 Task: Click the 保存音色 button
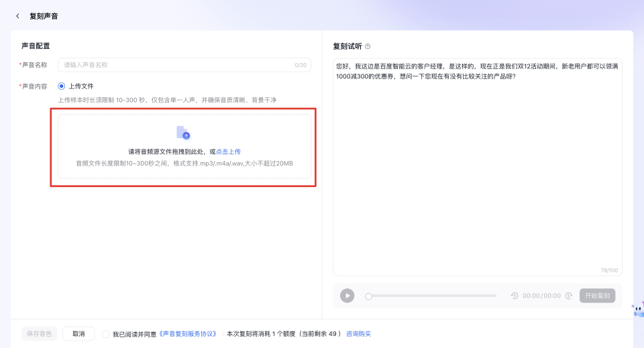pos(40,334)
